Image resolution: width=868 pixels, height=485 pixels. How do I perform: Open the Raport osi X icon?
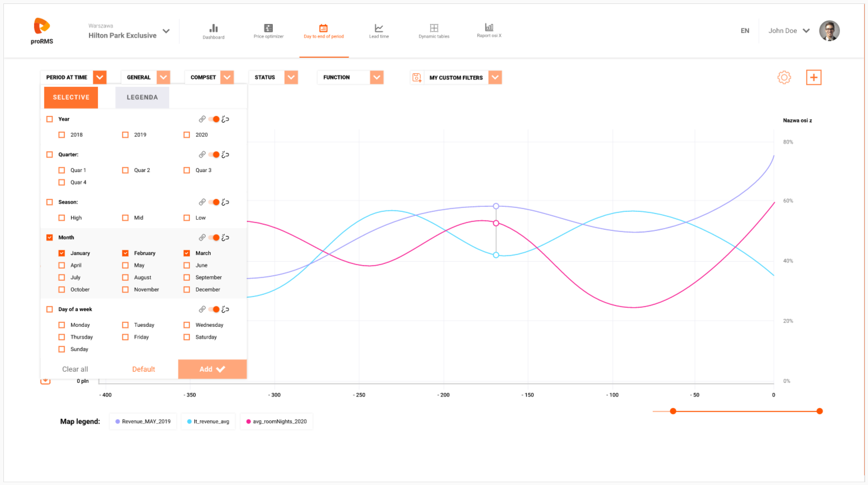[489, 27]
